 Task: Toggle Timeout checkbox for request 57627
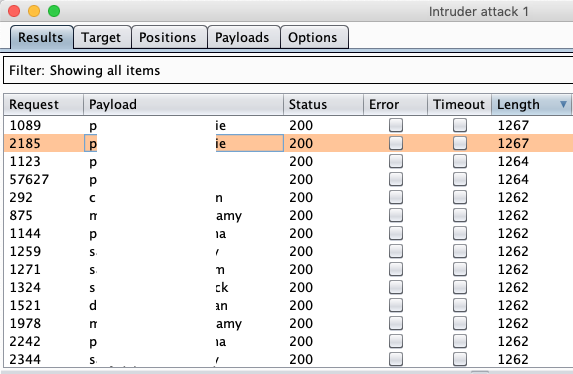pyautogui.click(x=460, y=179)
